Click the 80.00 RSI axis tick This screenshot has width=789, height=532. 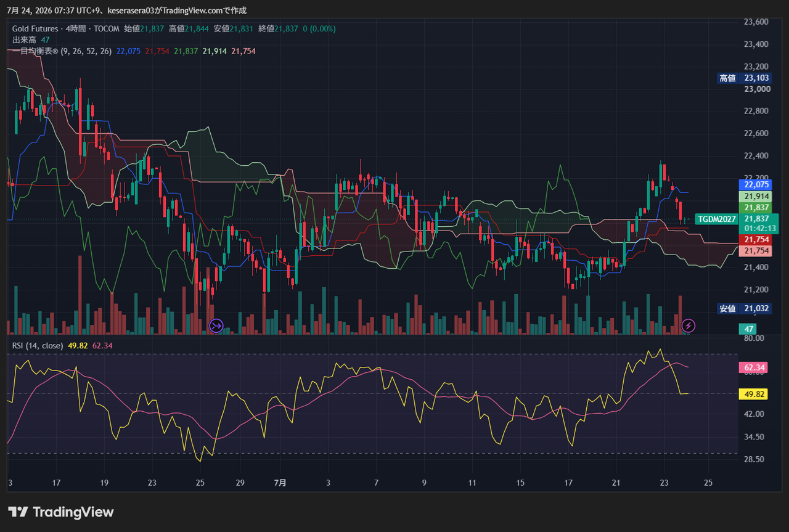pos(754,338)
